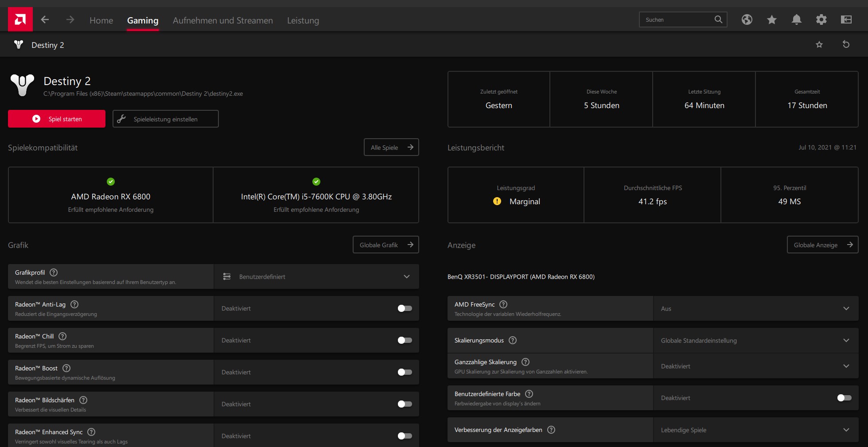
Task: Go forward with the right arrow
Action: 70,19
